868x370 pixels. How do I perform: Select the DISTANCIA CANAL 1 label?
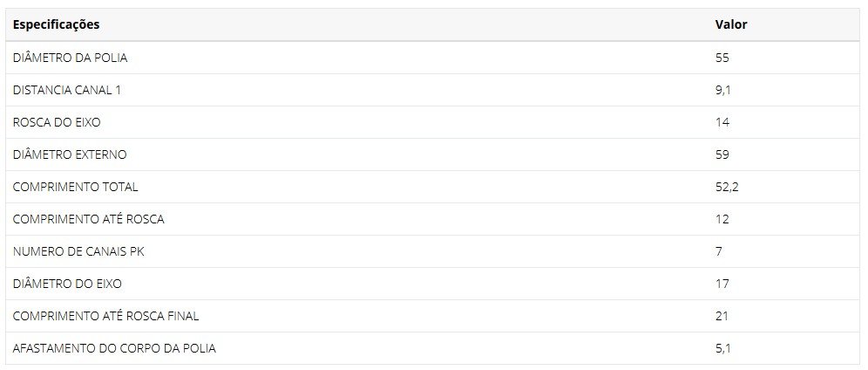tap(67, 90)
